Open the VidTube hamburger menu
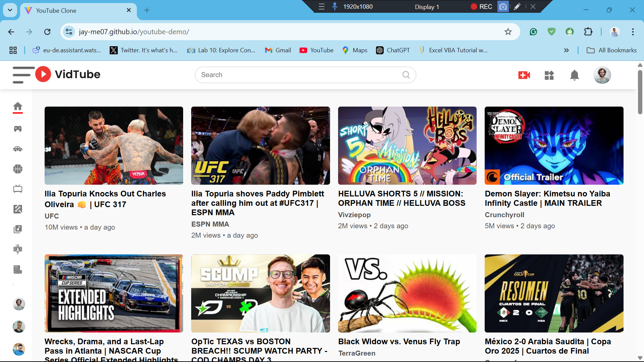 [23, 75]
